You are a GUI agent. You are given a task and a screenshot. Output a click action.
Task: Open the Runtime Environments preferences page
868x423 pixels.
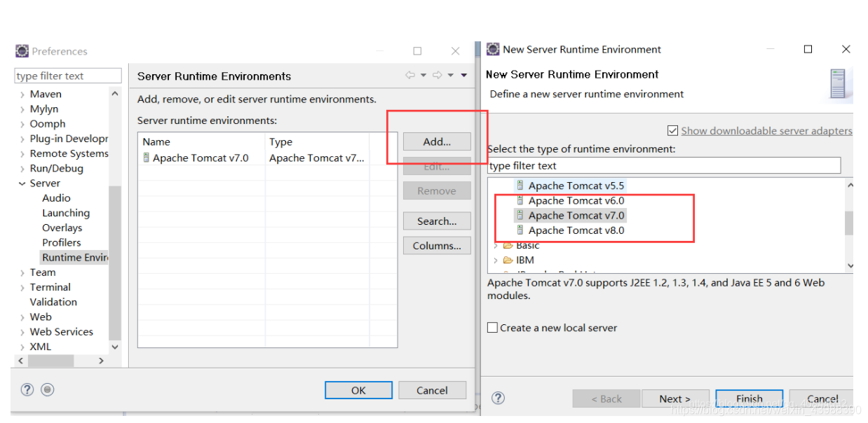click(75, 258)
